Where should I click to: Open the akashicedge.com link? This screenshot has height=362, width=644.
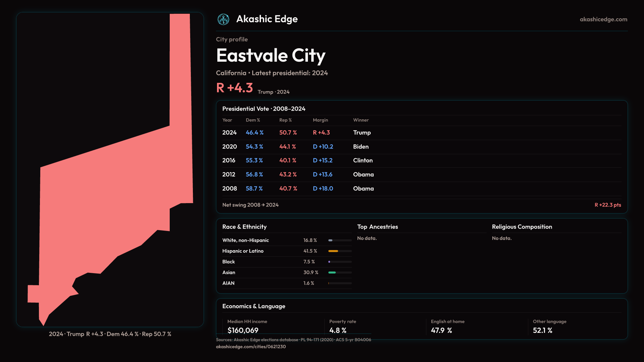coord(603,19)
